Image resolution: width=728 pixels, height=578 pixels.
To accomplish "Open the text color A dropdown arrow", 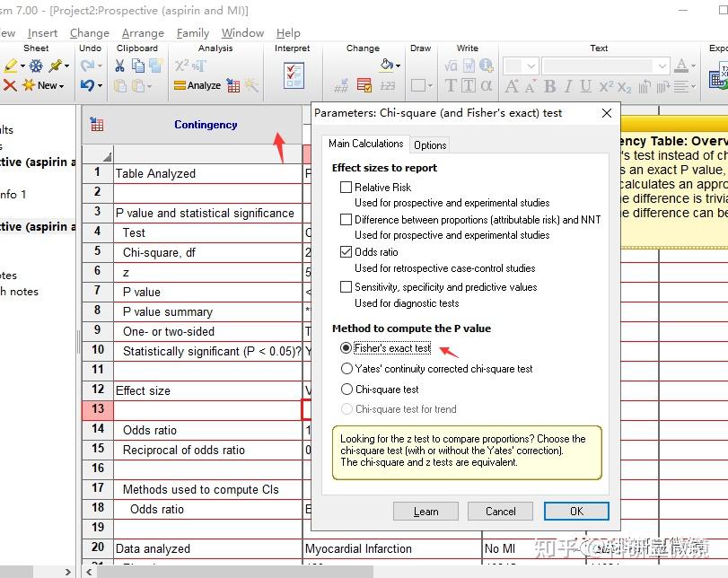I will [x=693, y=66].
